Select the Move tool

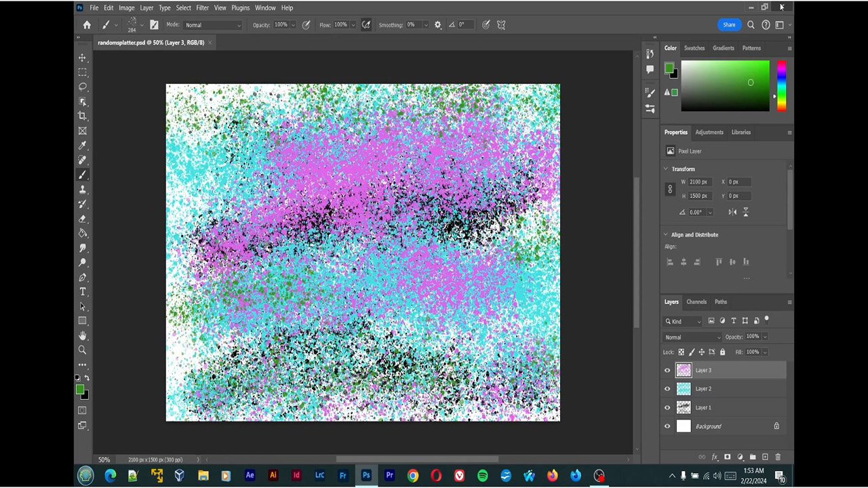click(x=83, y=58)
